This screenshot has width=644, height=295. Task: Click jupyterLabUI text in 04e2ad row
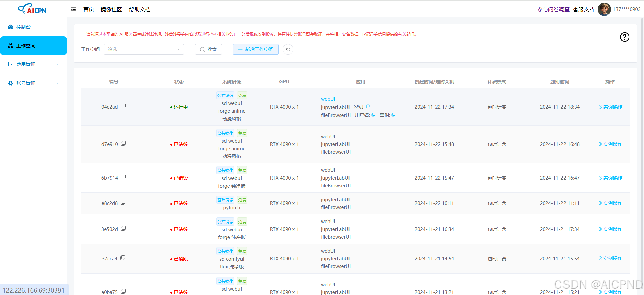pyautogui.click(x=335, y=107)
